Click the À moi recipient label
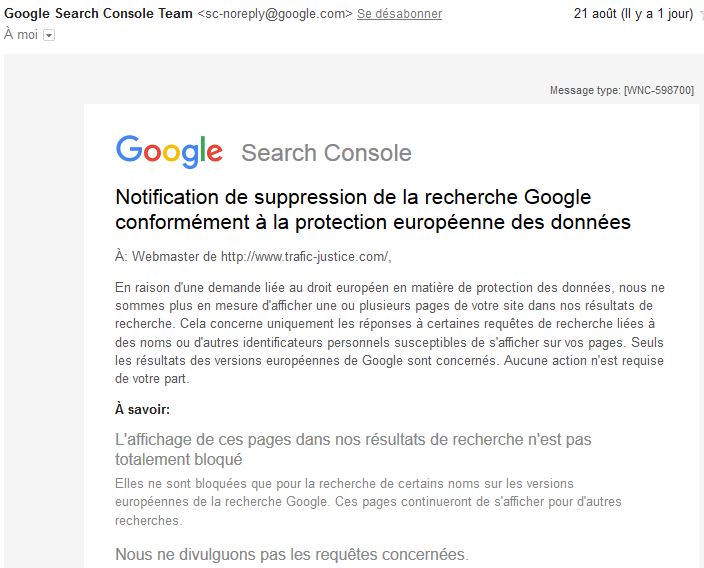The height and width of the screenshot is (568, 704). coord(21,35)
